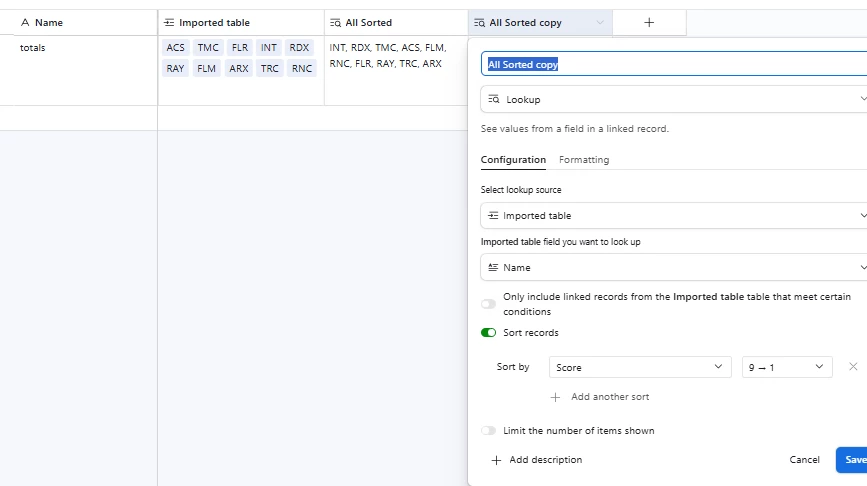Click the plus icon to add a field
The width and height of the screenshot is (867, 486).
pyautogui.click(x=649, y=23)
